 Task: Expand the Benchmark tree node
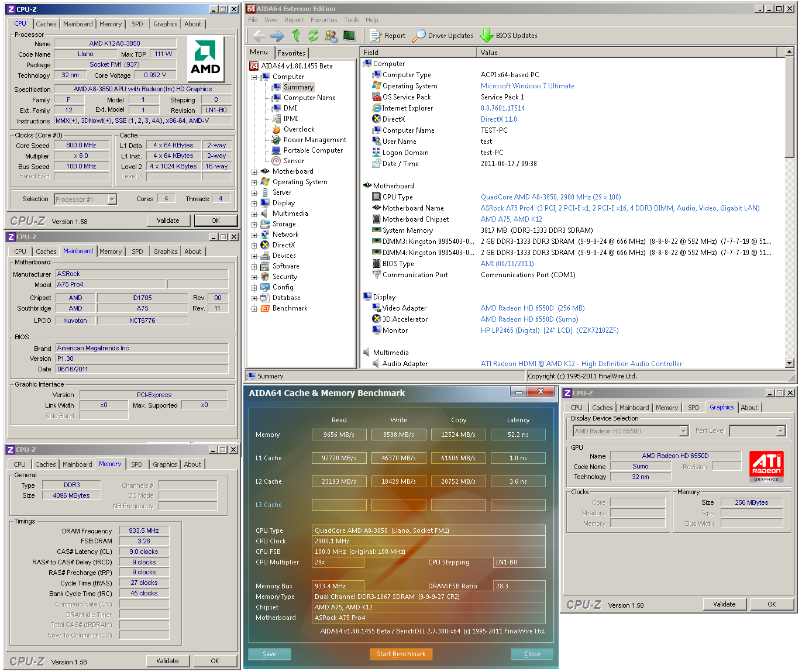tap(254, 309)
